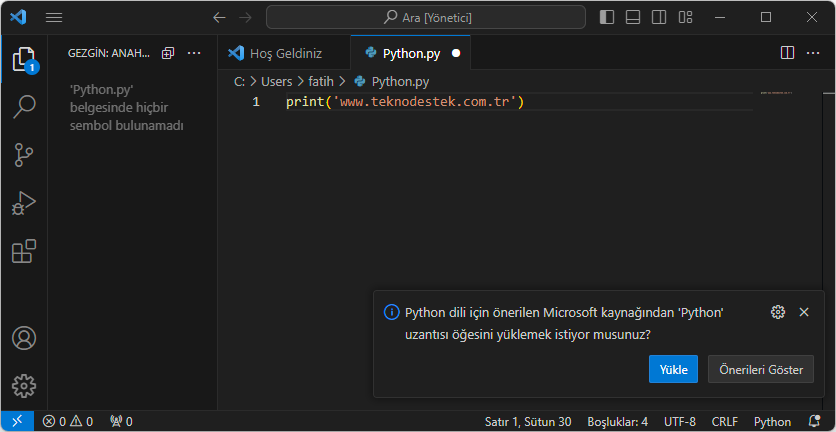The height and width of the screenshot is (432, 836).
Task: Open the side bar's more actions ellipsis
Action: (194, 53)
